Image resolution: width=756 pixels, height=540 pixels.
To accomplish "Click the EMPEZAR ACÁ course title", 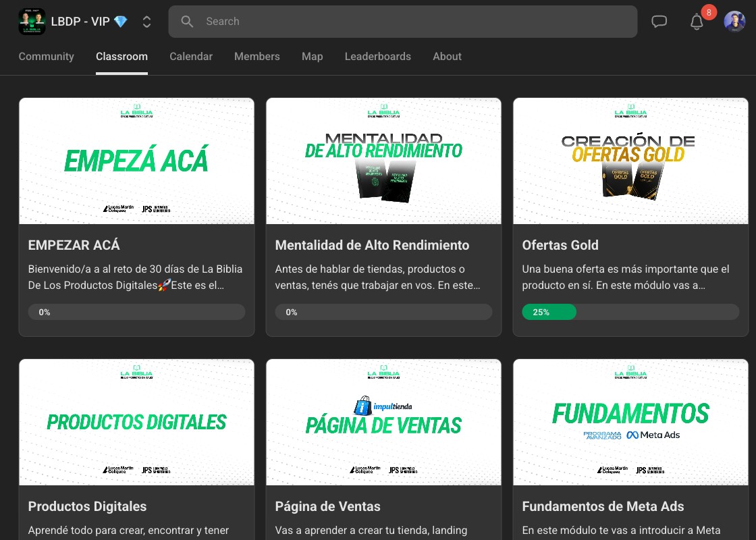I will pos(74,245).
